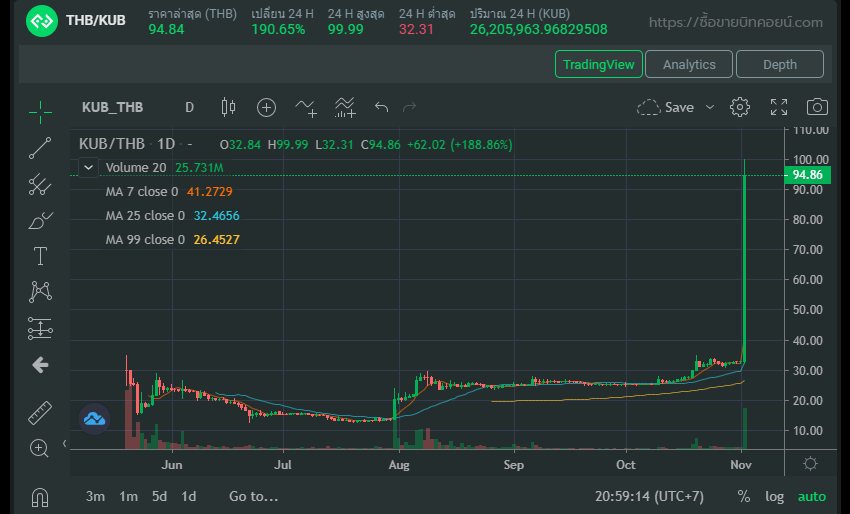850x514 pixels.
Task: Toggle auto scale mode
Action: click(x=812, y=496)
